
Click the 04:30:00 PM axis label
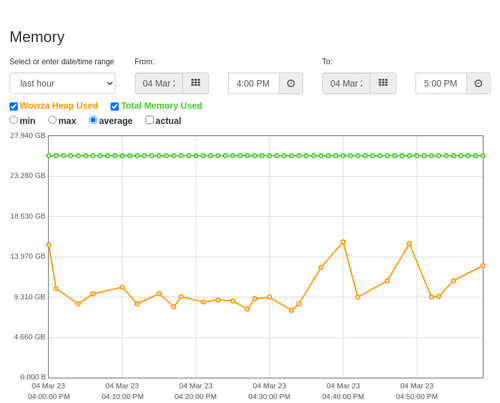click(269, 397)
